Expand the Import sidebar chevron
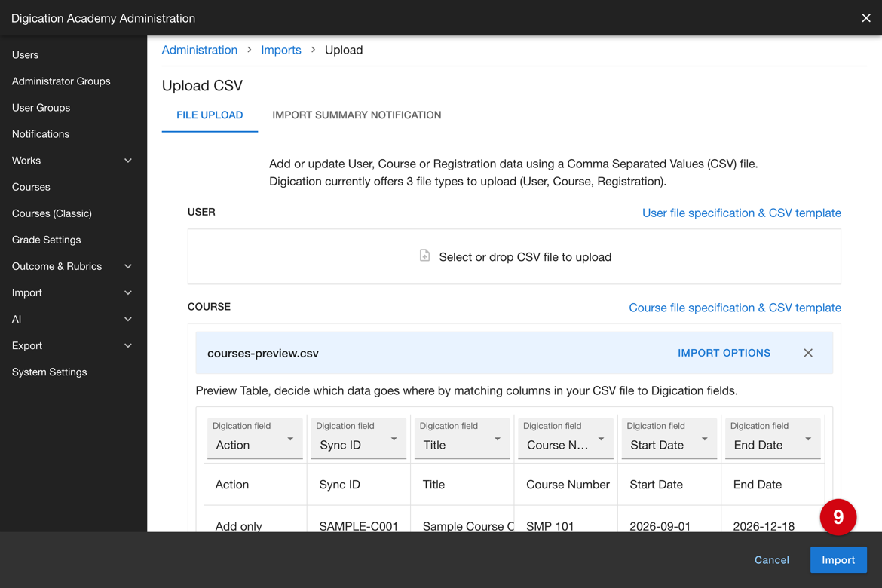The width and height of the screenshot is (882, 588). click(127, 292)
